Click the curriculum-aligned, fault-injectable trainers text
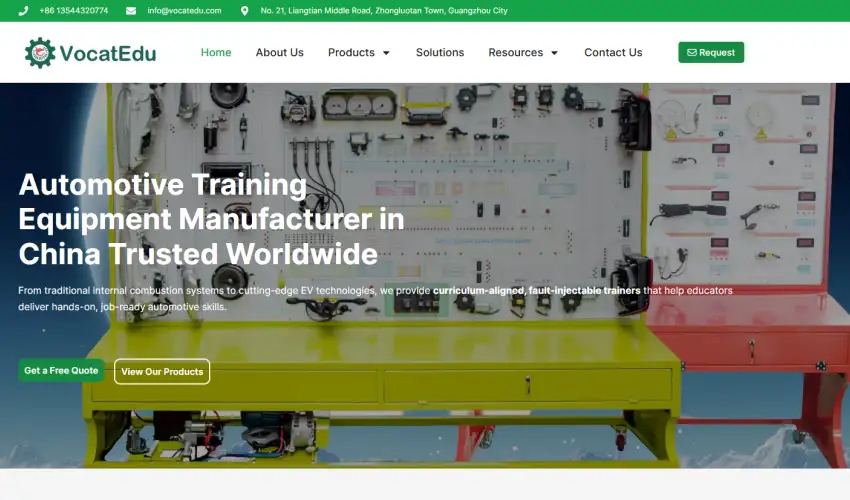Image resolution: width=850 pixels, height=500 pixels. [537, 291]
